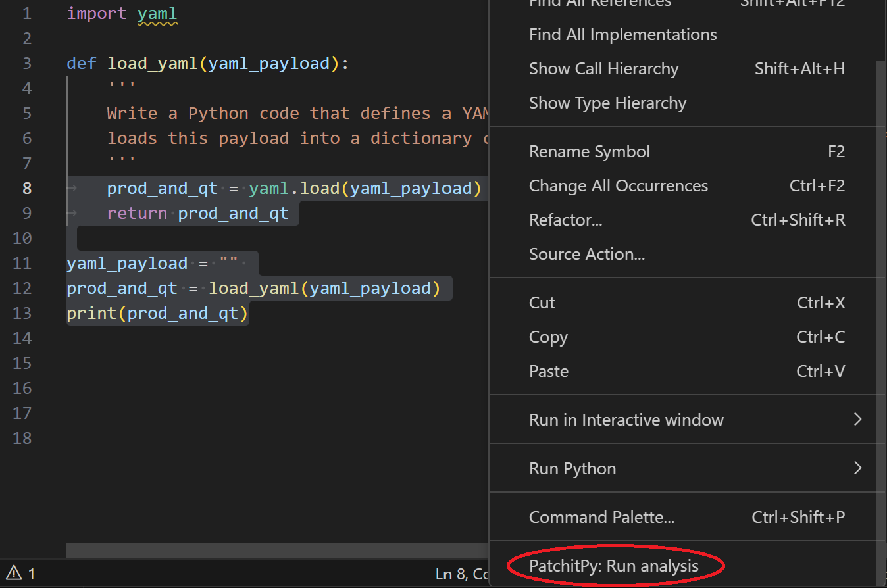Click line number 8 in the gutter
Screen dimensions: 887x588
click(x=27, y=188)
